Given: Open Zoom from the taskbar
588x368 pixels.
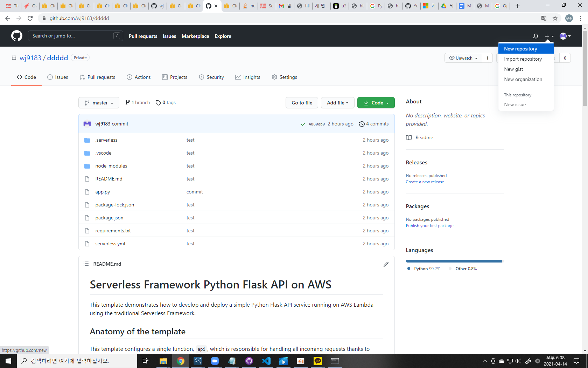Looking at the screenshot, I should [215, 361].
